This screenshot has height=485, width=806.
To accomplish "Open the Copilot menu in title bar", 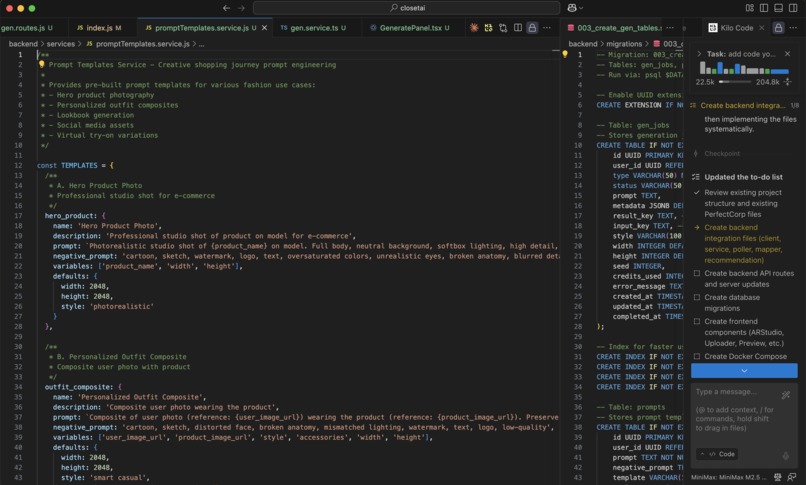I will 575,8.
